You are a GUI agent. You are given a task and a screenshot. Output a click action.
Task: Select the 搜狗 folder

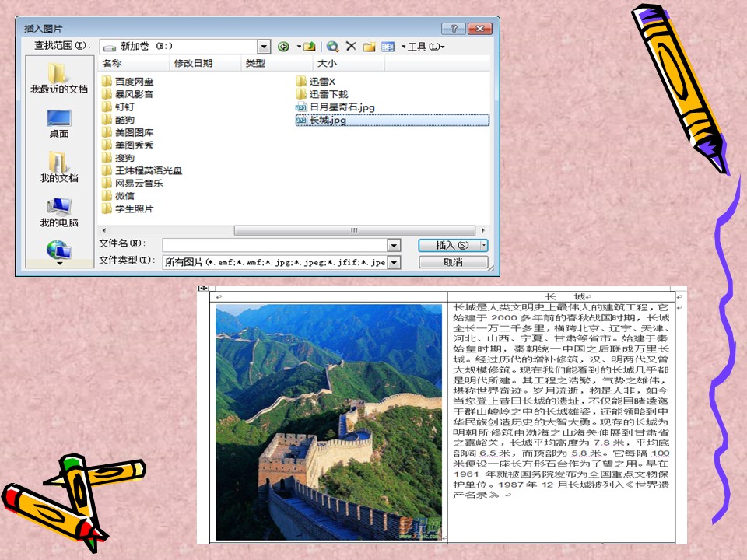tap(118, 158)
